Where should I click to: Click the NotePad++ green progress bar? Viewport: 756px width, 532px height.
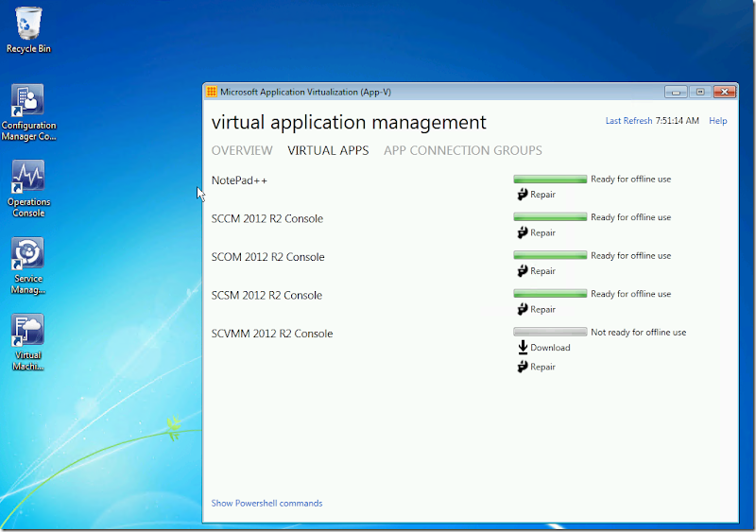pyautogui.click(x=550, y=179)
